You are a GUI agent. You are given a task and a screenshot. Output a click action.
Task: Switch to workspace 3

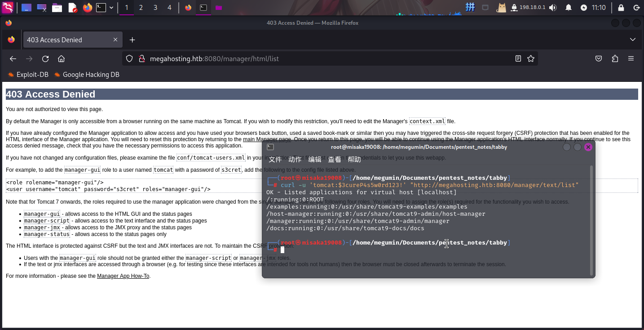155,8
